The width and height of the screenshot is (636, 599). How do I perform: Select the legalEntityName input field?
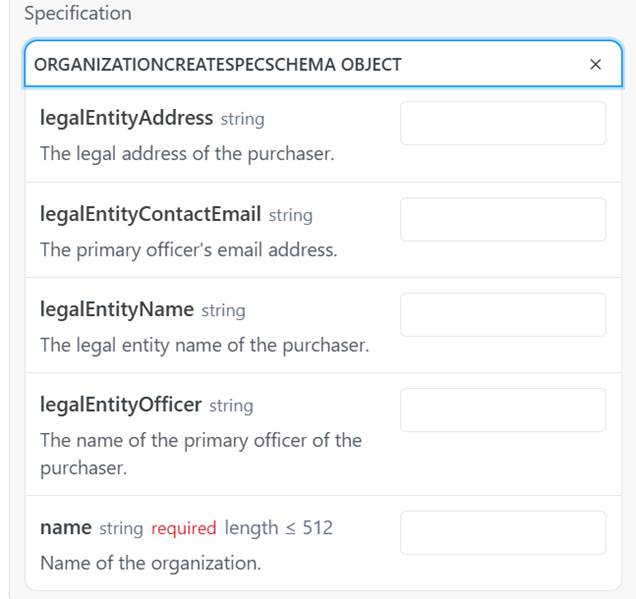pos(503,314)
